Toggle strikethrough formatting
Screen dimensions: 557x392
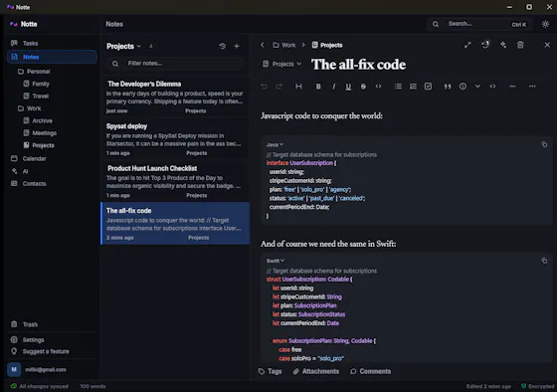coord(363,87)
